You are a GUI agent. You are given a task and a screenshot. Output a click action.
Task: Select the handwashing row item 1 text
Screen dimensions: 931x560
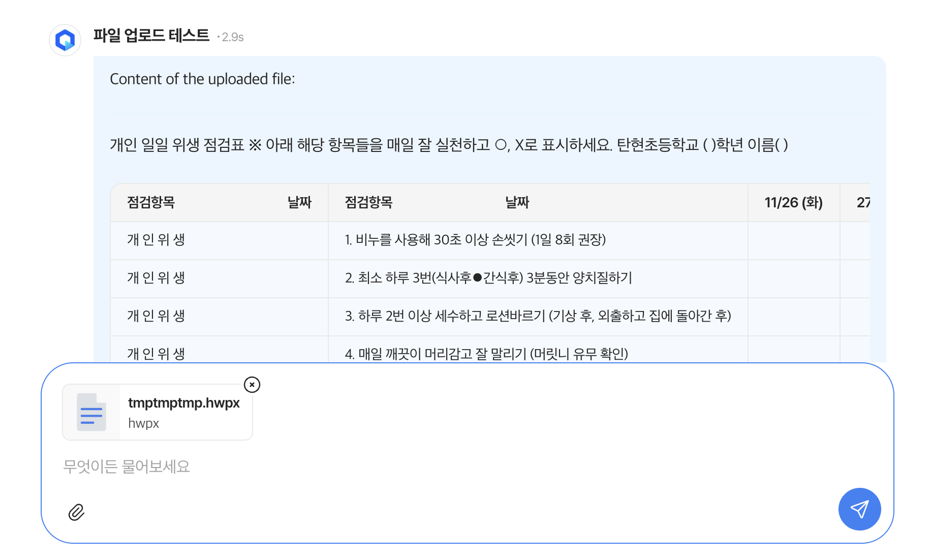475,240
